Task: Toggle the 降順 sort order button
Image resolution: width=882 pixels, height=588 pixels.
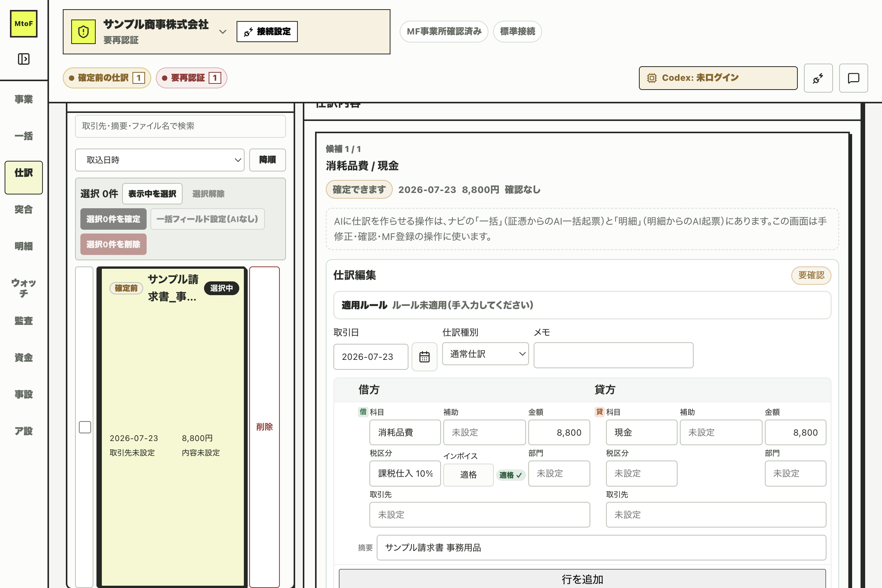Action: click(268, 160)
